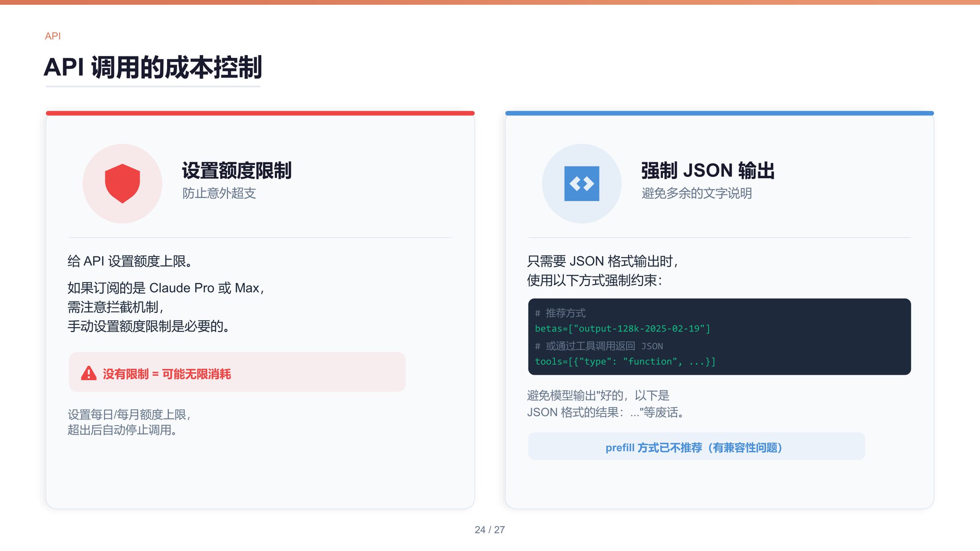Viewport: 980px width, 551px height.
Task: Select the title 'API 调用的成本控制'
Action: point(153,67)
